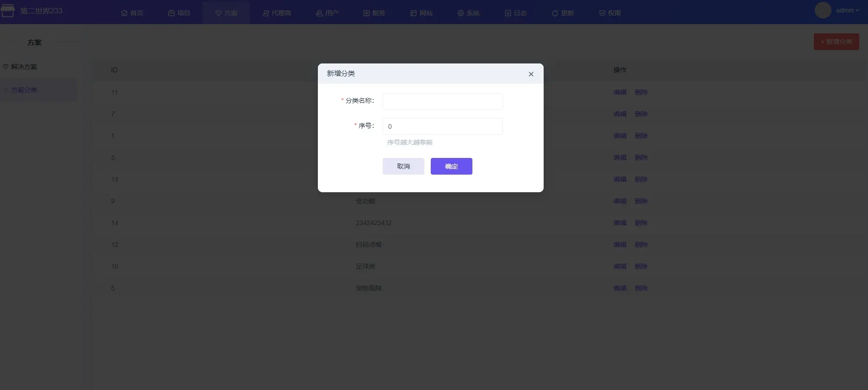Open 解决方案 in the left sidebar
The image size is (868, 390).
point(24,67)
